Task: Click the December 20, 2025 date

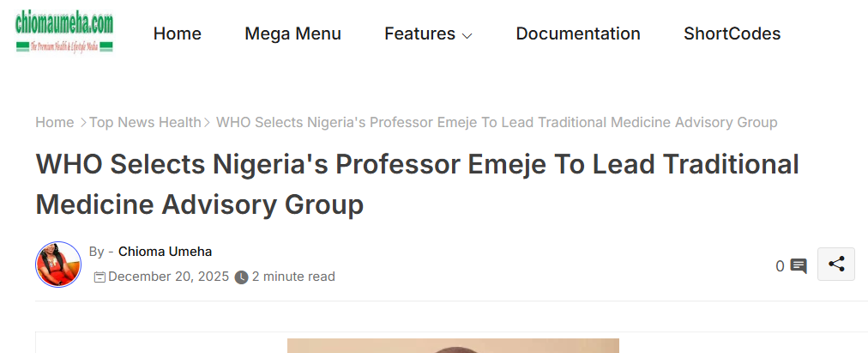Action: click(x=169, y=277)
